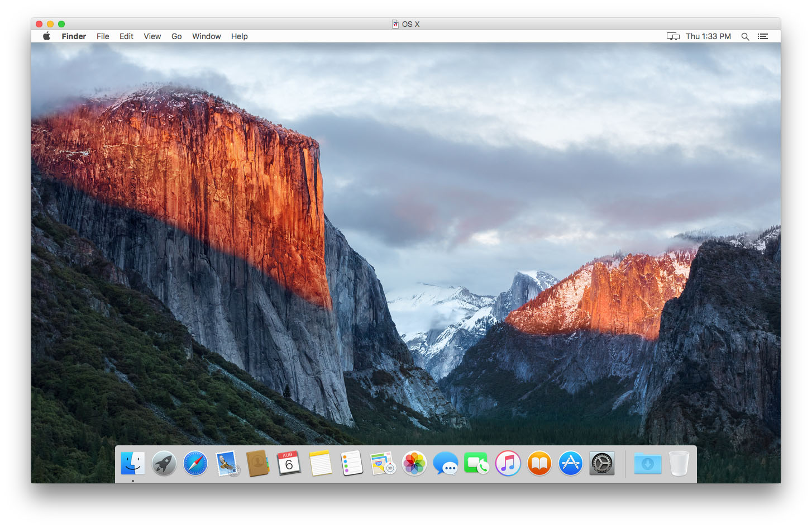Screen dimensions: 812x528
Task: Open the Finder menu
Action: [73, 36]
